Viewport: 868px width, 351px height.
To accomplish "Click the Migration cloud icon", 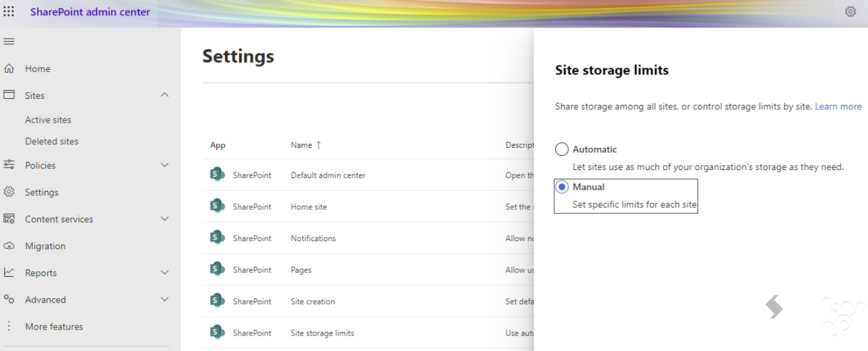I will click(x=9, y=246).
